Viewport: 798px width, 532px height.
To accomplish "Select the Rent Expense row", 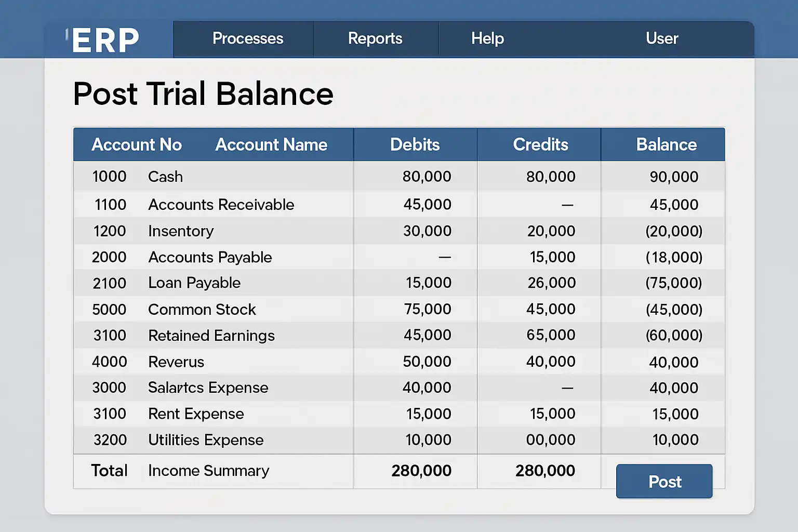I will [196, 414].
